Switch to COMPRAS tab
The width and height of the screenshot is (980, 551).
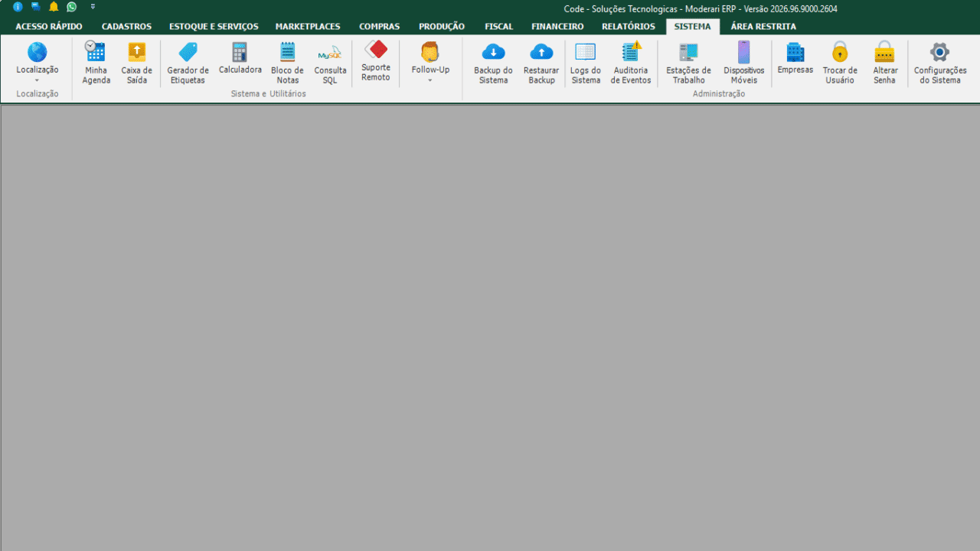pos(379,27)
